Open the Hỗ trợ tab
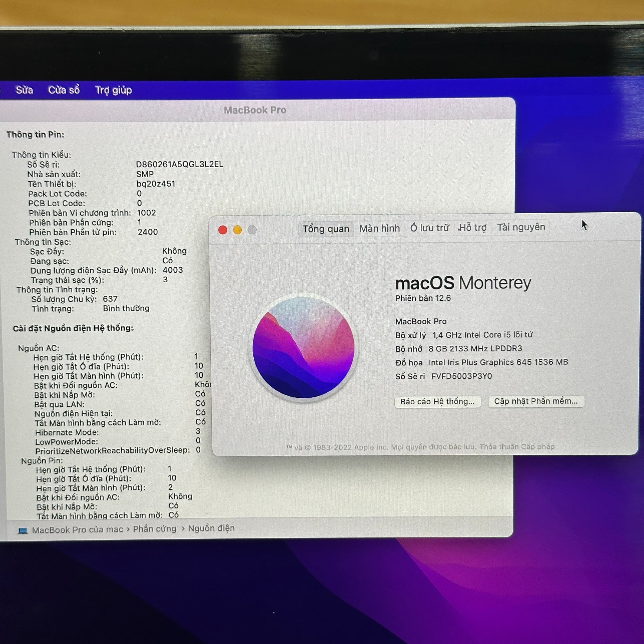This screenshot has width=644, height=644. [x=473, y=227]
